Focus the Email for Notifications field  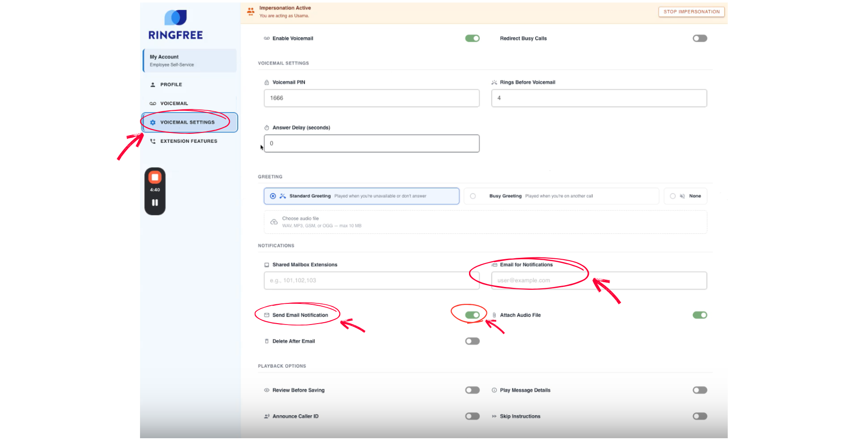click(x=599, y=281)
